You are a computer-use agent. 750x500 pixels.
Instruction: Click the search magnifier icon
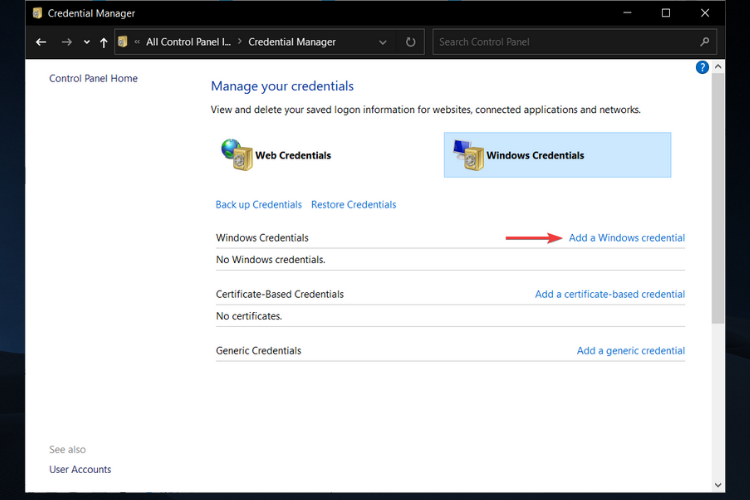(x=705, y=42)
